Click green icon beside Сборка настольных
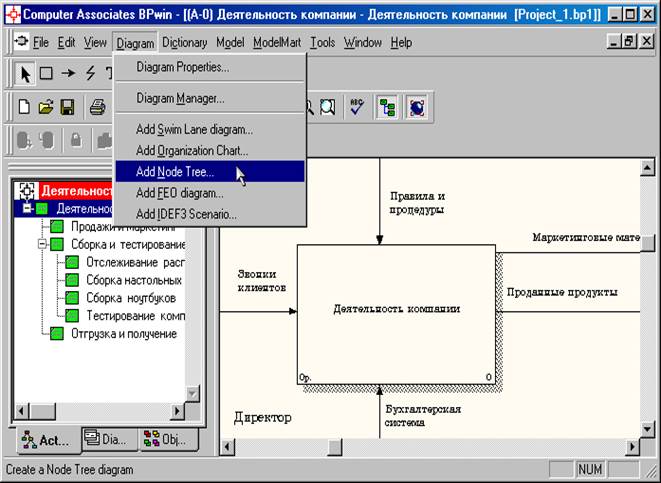Viewport: 661px width, 483px height. 72,280
